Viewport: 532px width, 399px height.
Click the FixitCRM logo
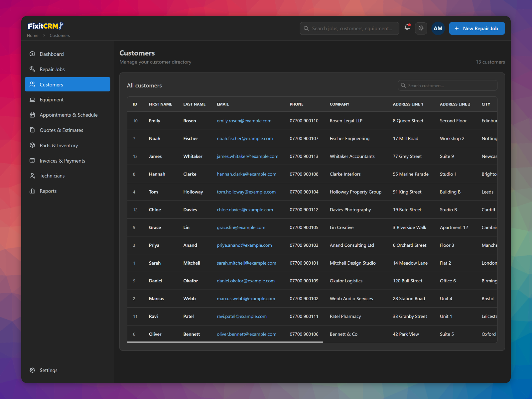(x=45, y=26)
